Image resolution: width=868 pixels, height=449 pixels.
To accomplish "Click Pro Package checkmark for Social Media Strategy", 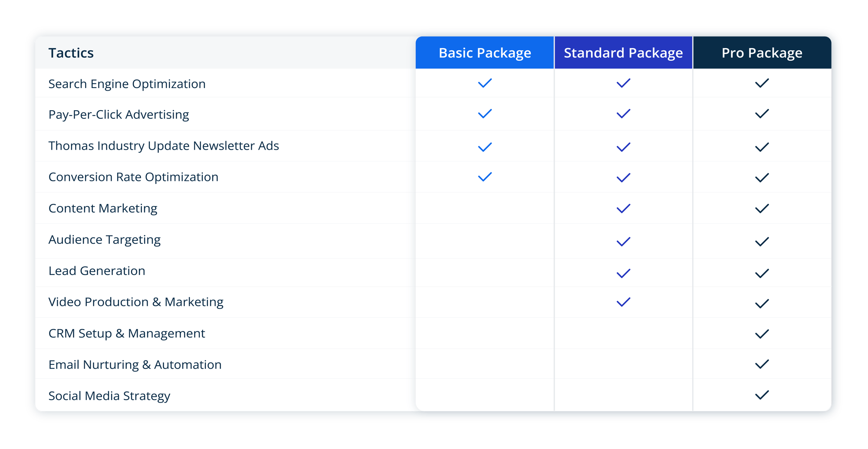I will (x=762, y=395).
